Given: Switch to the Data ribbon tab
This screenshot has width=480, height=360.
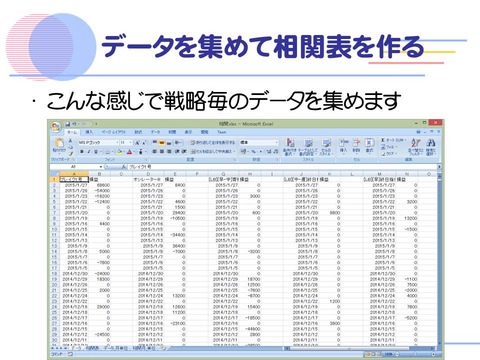Looking at the screenshot, I should point(155,132).
